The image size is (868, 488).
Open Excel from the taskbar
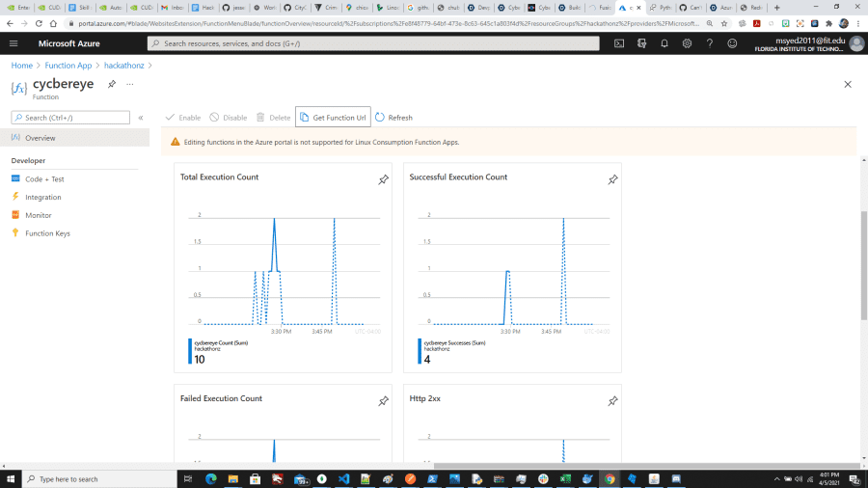point(565,478)
